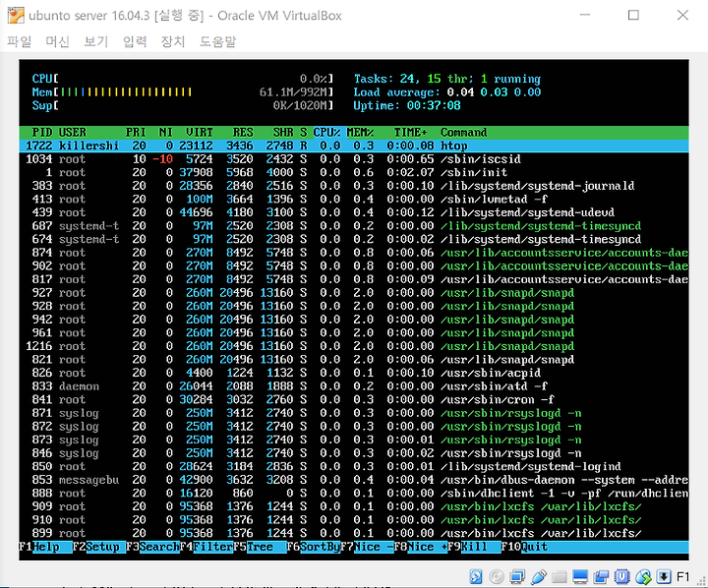Image resolution: width=708 pixels, height=588 pixels.
Task: Select the systemd-udevd process row
Action: point(354,212)
